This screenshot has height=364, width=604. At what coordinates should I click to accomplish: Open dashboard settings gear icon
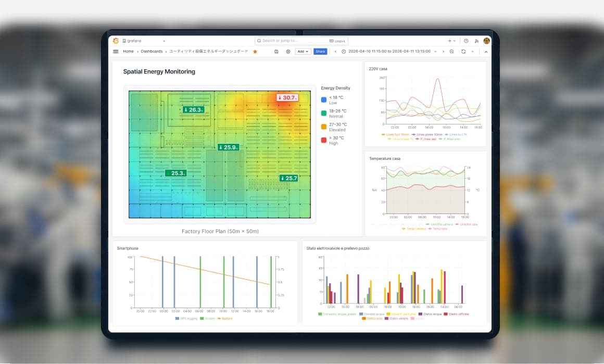click(x=288, y=52)
